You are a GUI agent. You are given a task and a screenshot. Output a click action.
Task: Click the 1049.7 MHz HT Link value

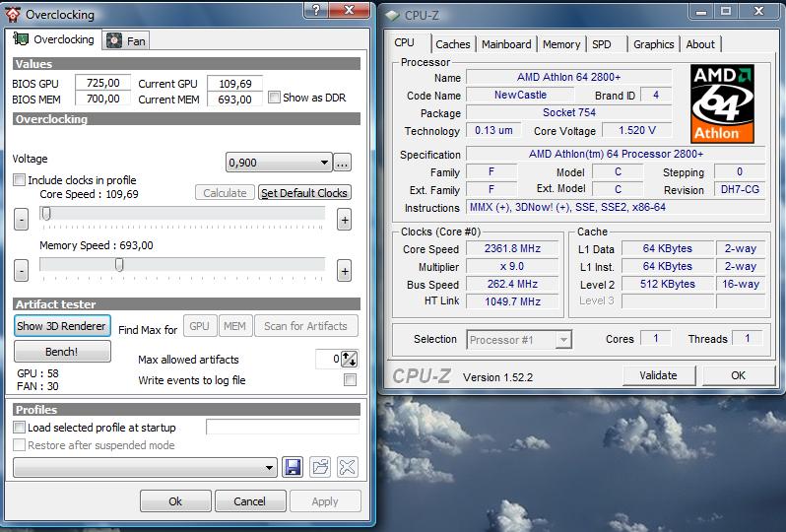(x=512, y=301)
